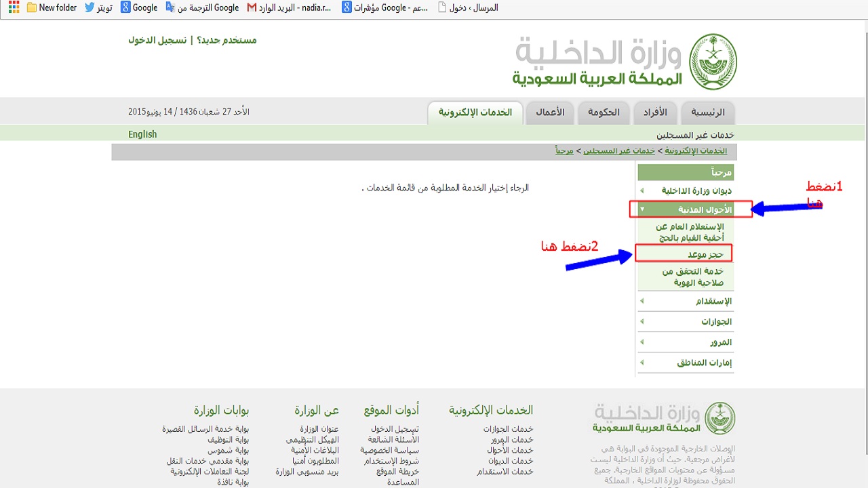Switch to the 'الأعمال' tab
The image size is (868, 488).
point(550,113)
